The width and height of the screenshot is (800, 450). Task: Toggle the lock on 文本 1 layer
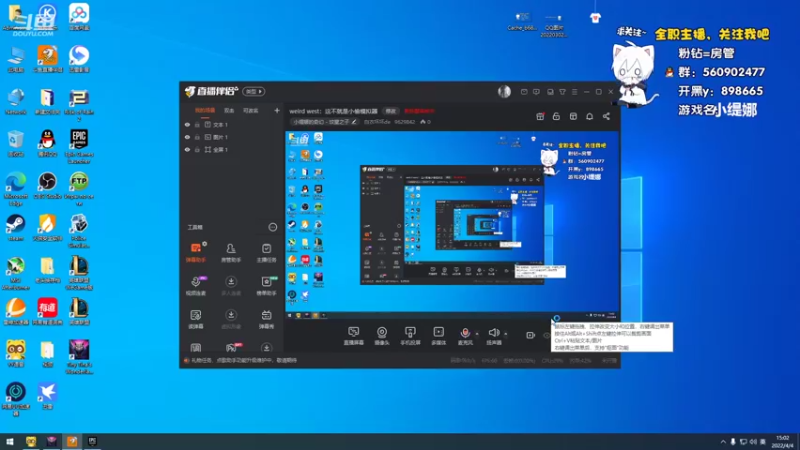pyautogui.click(x=197, y=124)
